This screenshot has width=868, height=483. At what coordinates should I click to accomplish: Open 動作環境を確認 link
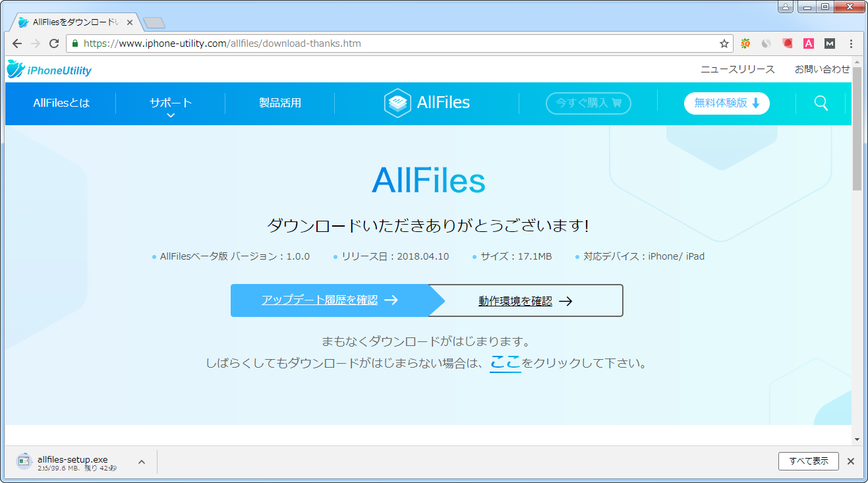pyautogui.click(x=525, y=301)
